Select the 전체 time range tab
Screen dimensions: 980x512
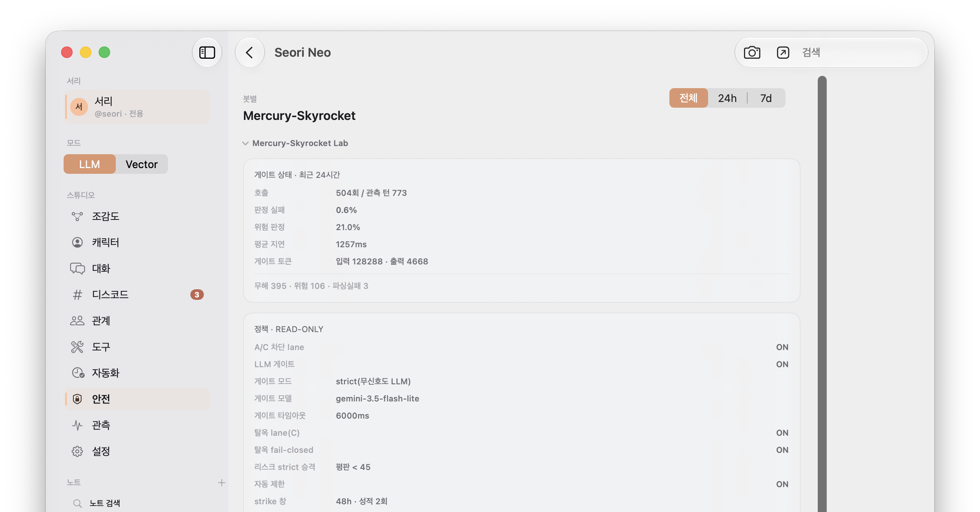(689, 98)
